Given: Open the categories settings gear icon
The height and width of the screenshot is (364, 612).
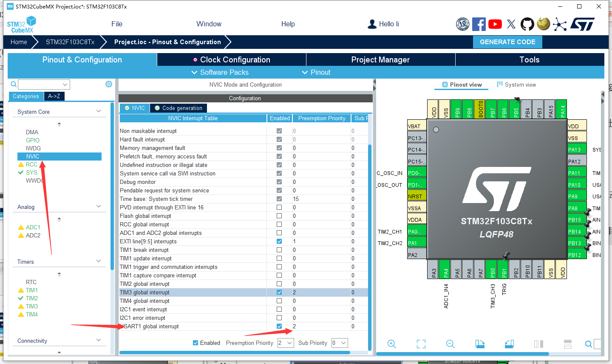Looking at the screenshot, I should pos(109,84).
